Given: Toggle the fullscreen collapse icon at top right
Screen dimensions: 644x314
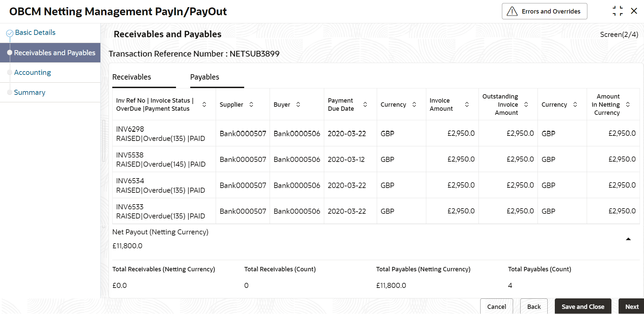Looking at the screenshot, I should pyautogui.click(x=618, y=11).
